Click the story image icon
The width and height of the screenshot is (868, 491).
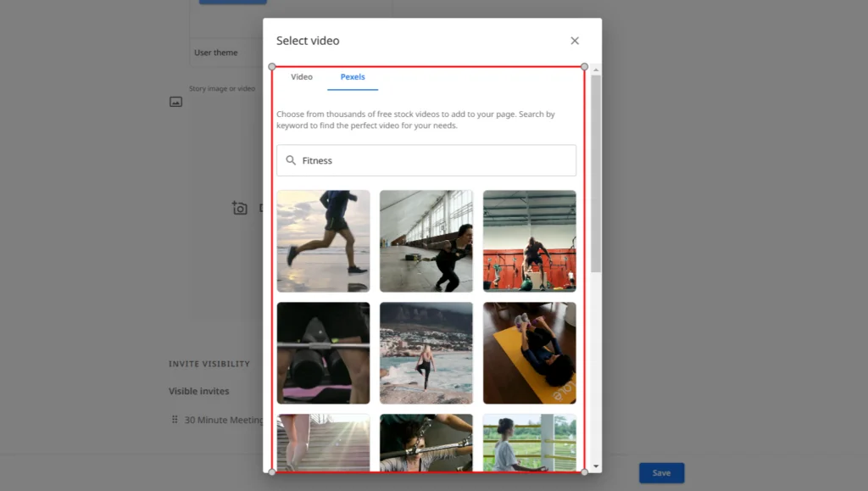175,102
